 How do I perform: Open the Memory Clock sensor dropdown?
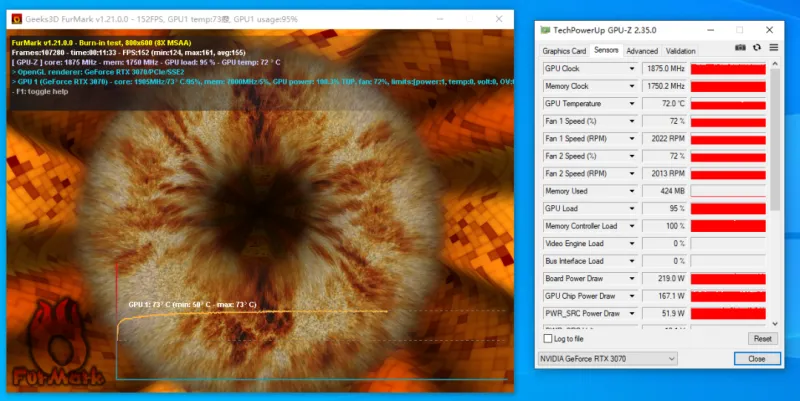pos(632,86)
